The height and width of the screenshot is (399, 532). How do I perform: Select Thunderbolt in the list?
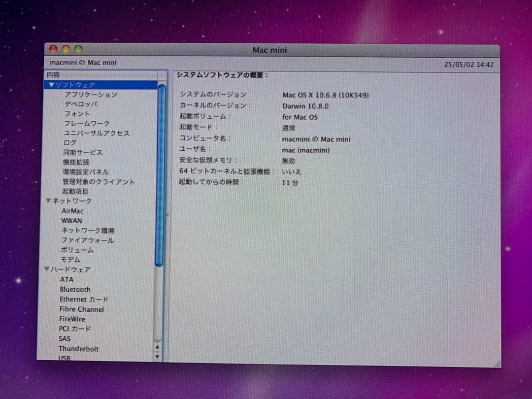coord(79,348)
